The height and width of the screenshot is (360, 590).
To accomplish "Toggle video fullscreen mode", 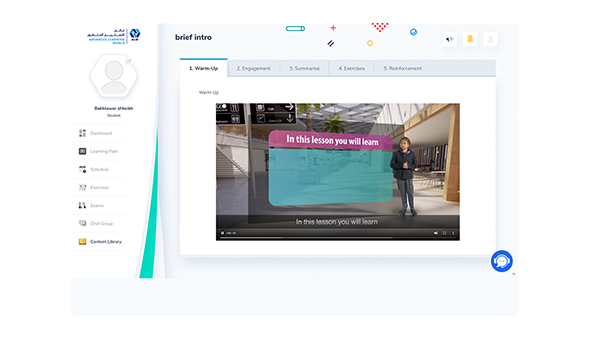I will 444,233.
